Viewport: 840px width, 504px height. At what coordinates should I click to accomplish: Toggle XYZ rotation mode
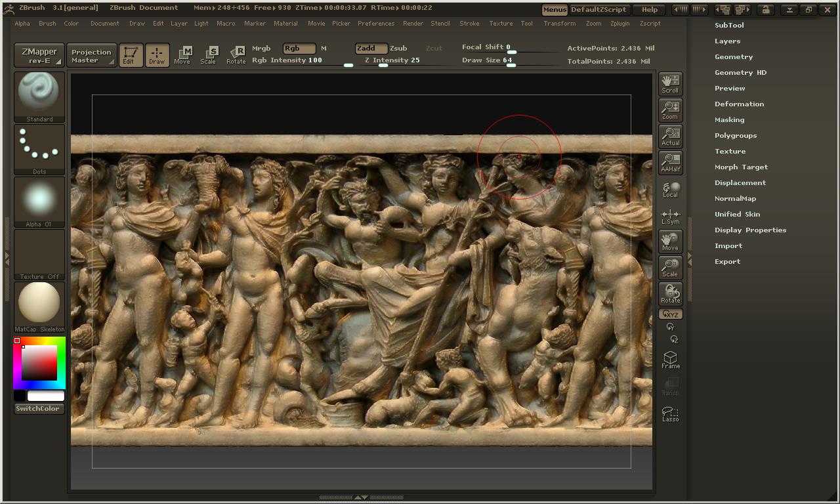coord(670,314)
